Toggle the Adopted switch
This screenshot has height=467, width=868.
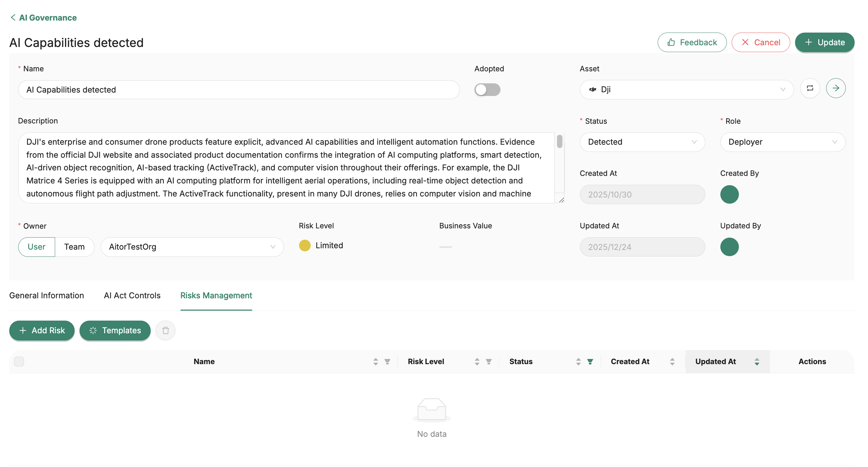(487, 90)
